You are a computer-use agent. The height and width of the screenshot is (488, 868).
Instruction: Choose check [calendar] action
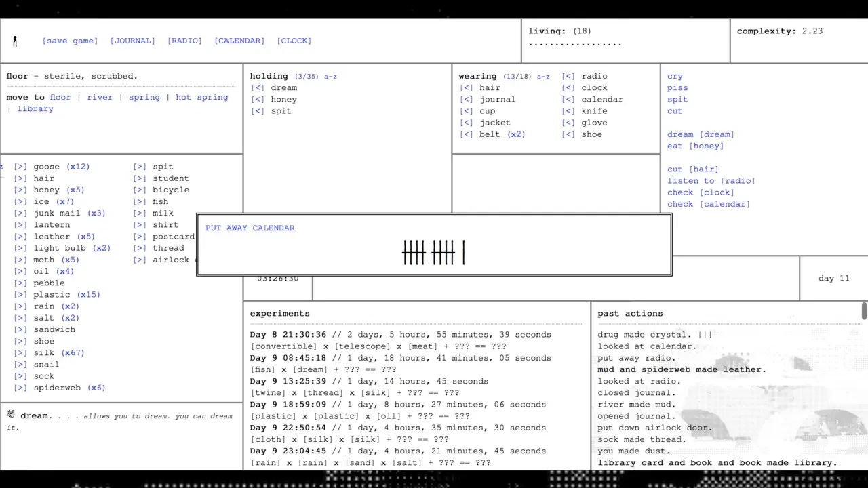709,204
